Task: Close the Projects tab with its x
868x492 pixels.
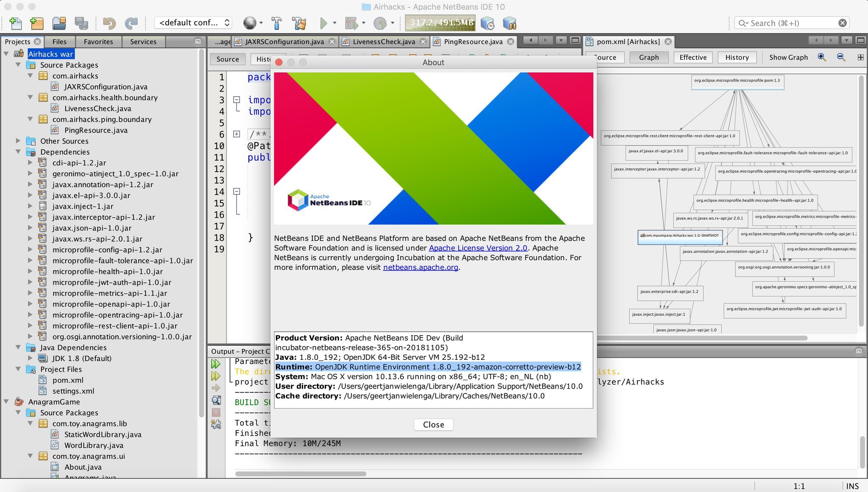Action: point(37,42)
